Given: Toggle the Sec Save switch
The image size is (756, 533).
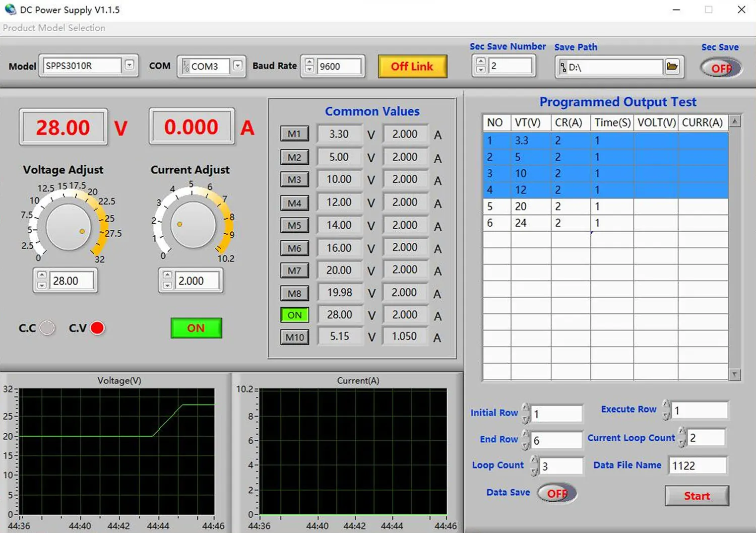Looking at the screenshot, I should (x=721, y=68).
